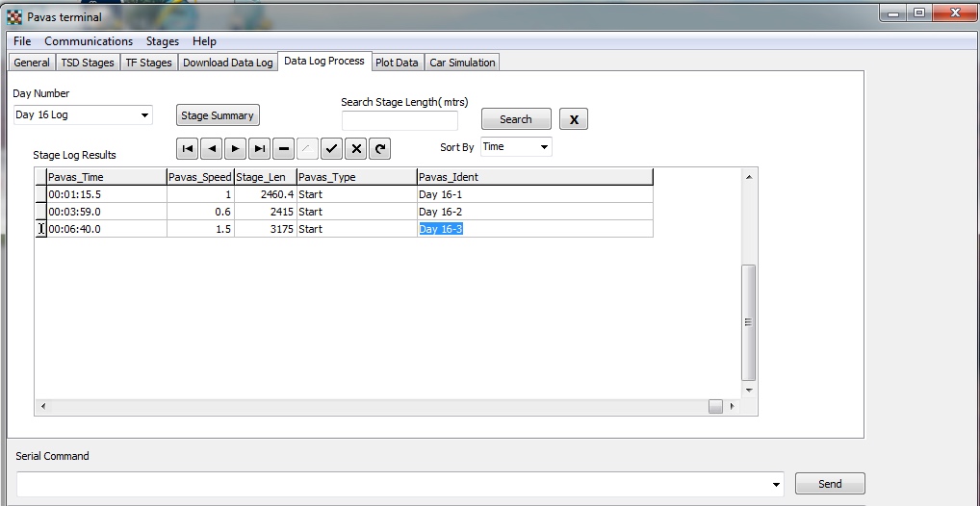Screen dimensions: 980x506
Task: Open the Communications menu
Action: pyautogui.click(x=89, y=41)
